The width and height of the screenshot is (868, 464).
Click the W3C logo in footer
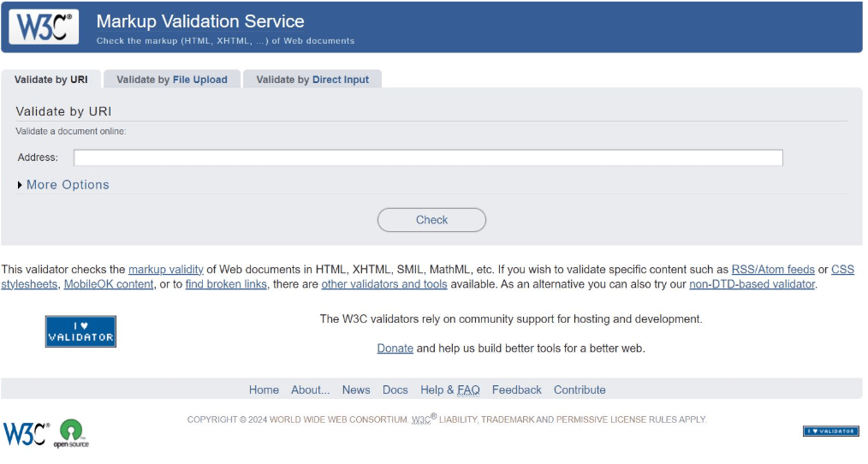coord(26,433)
